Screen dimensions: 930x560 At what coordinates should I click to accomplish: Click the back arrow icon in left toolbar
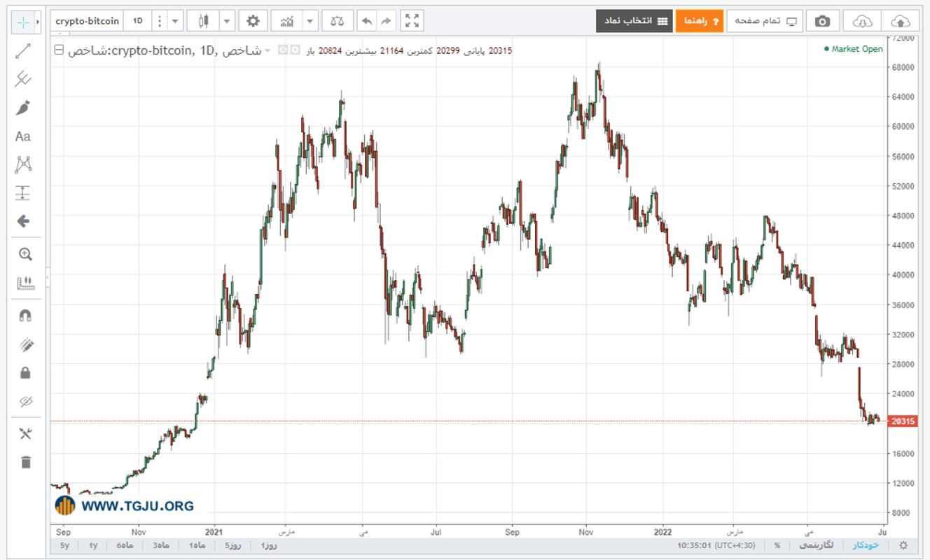tap(23, 221)
